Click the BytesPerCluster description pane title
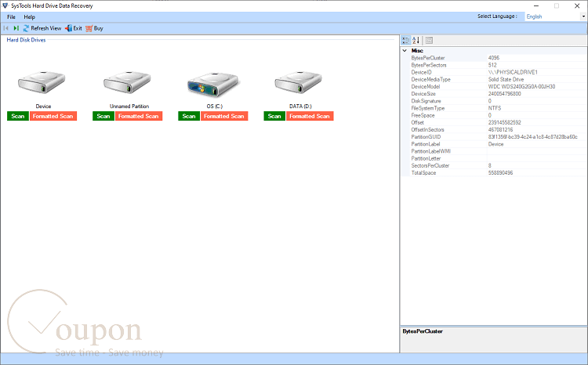Image resolution: width=588 pixels, height=365 pixels. pyautogui.click(x=423, y=331)
